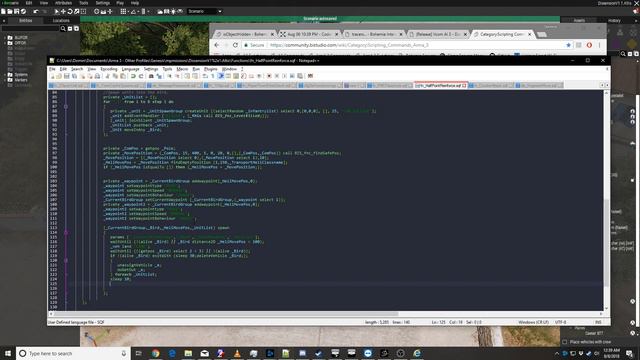This screenshot has width=640, height=360.
Task: Toggle Place vehicles with crew checkbox
Action: tap(564, 342)
